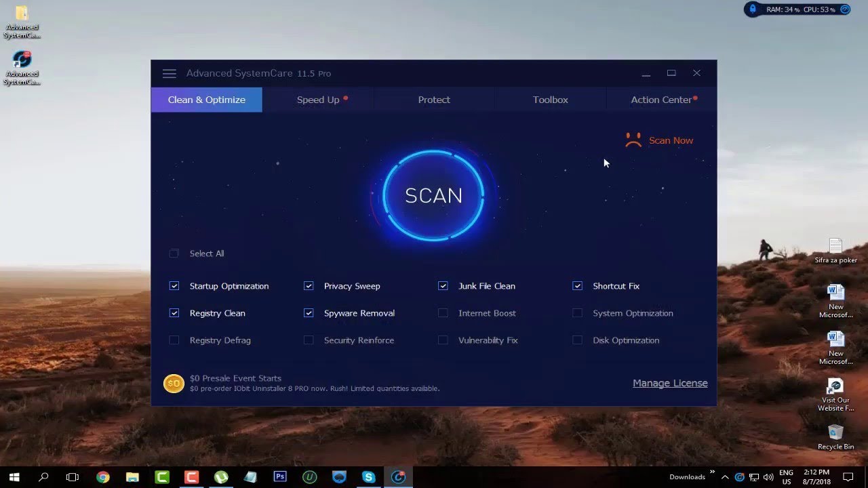Uncheck Shortcut Fix
The height and width of the screenshot is (488, 868).
click(x=577, y=286)
